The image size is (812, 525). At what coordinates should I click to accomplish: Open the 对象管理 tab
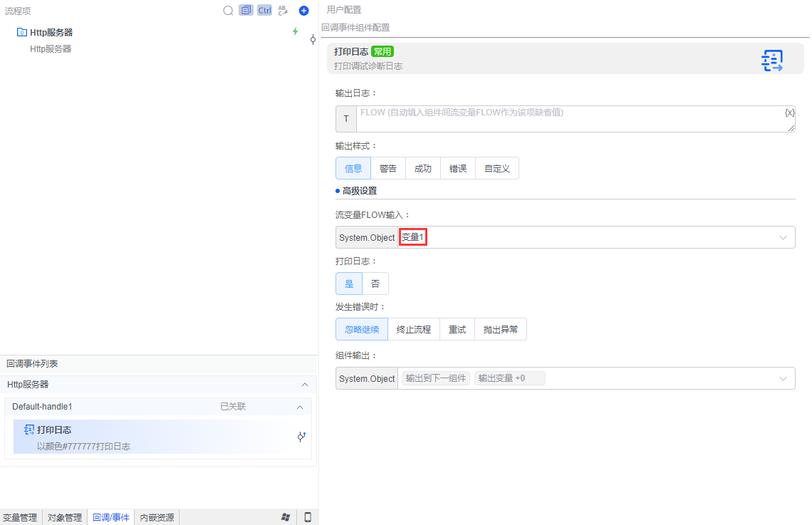(x=64, y=517)
